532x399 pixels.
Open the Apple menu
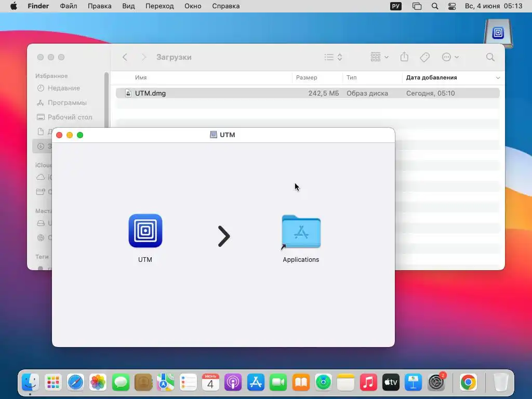[x=14, y=6]
